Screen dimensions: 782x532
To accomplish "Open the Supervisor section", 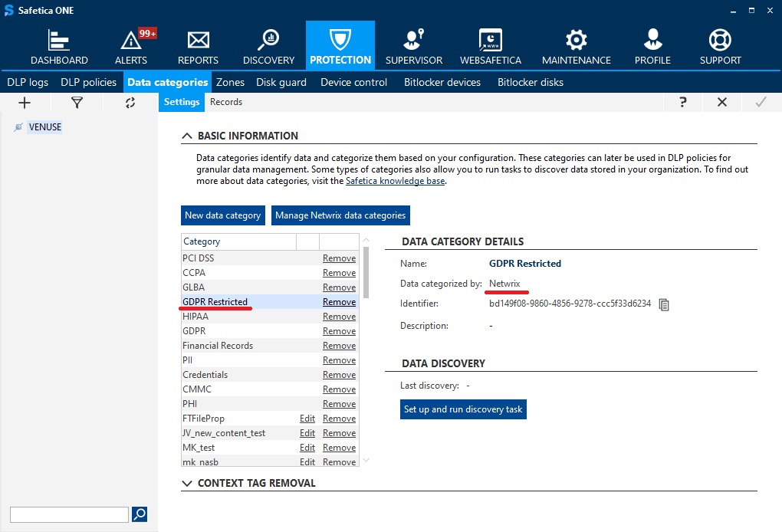I will click(x=414, y=46).
